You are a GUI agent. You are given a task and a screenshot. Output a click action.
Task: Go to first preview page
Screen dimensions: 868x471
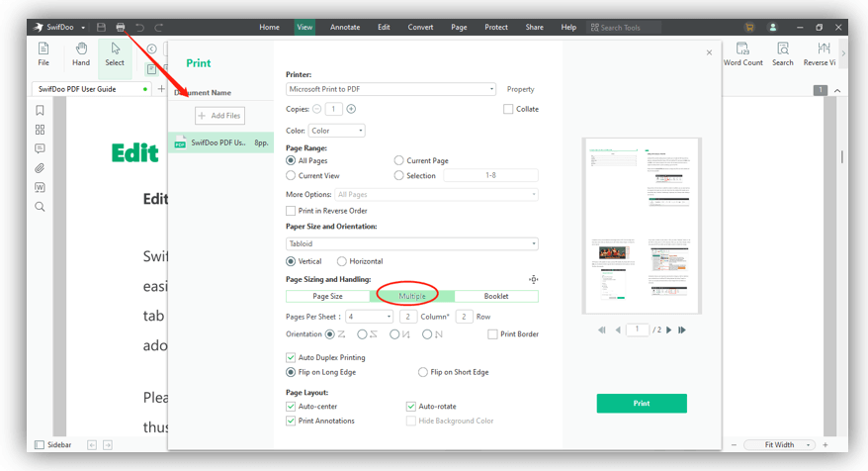602,330
